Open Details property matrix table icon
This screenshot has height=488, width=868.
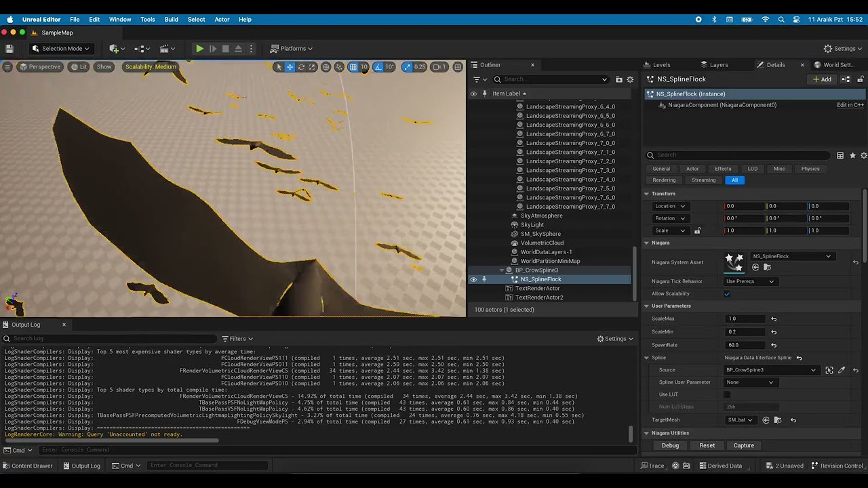pyautogui.click(x=840, y=155)
